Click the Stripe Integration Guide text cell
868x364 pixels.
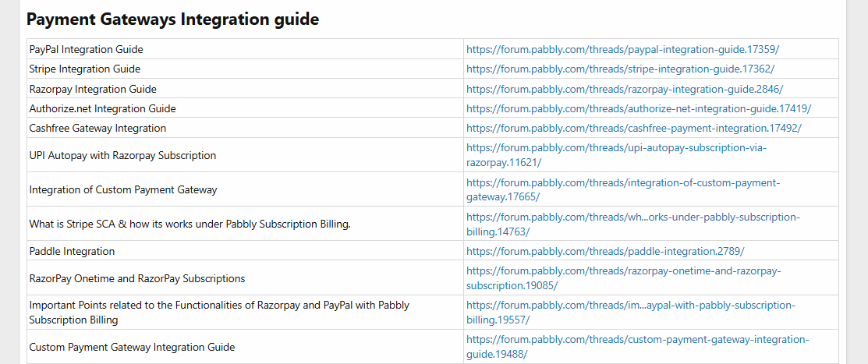(245, 69)
